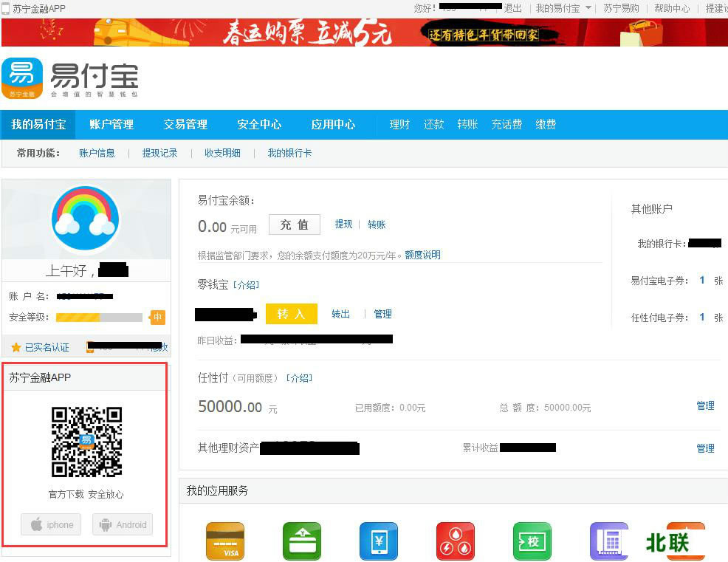The image size is (728, 562).
Task: Open the purple landline phone service icon
Action: (x=608, y=541)
